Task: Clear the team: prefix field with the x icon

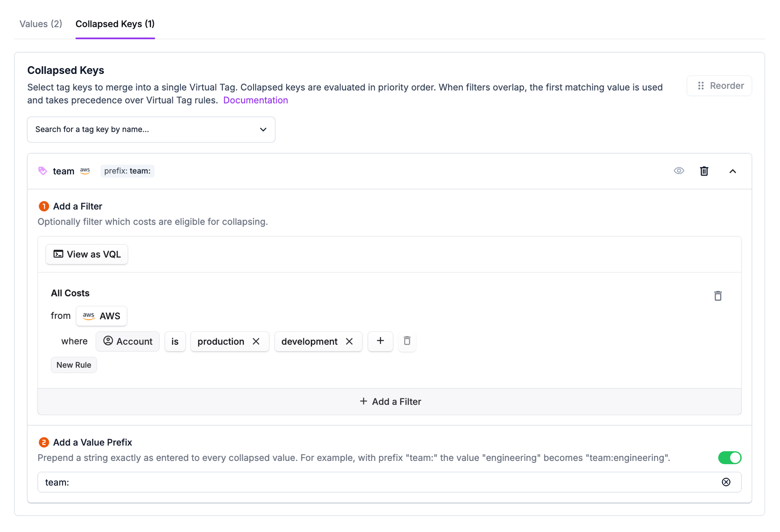Action: point(726,482)
